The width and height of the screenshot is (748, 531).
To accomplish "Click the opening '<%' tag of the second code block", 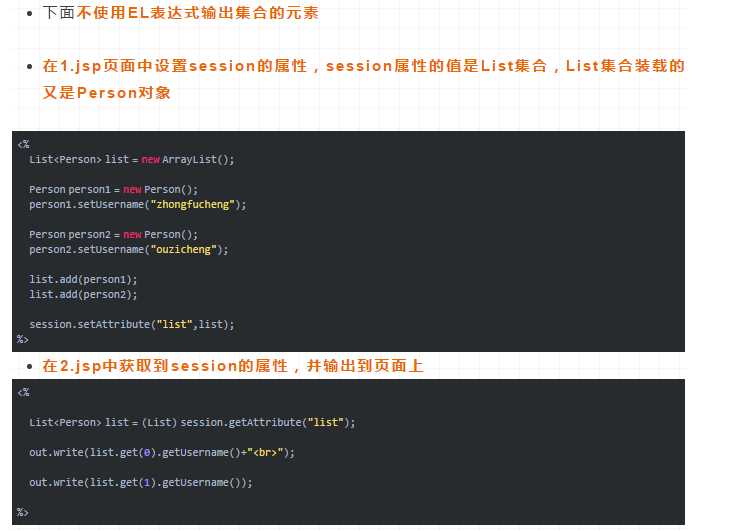I will [23, 392].
